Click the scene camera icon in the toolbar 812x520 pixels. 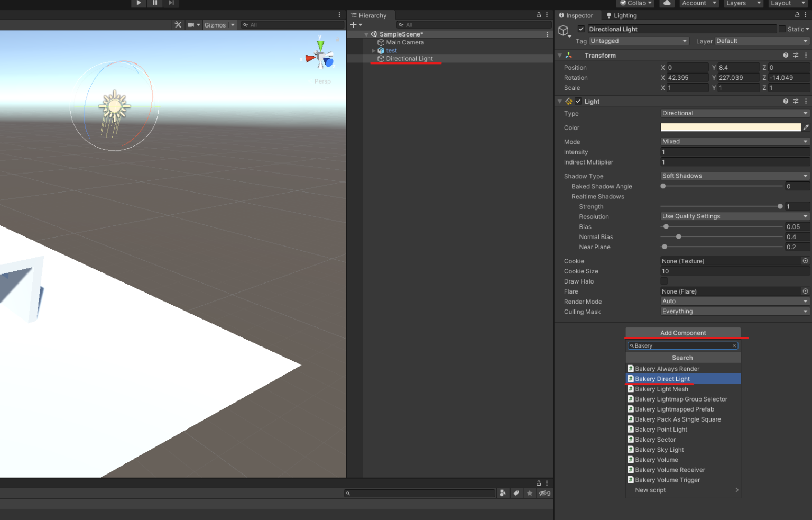coord(191,24)
